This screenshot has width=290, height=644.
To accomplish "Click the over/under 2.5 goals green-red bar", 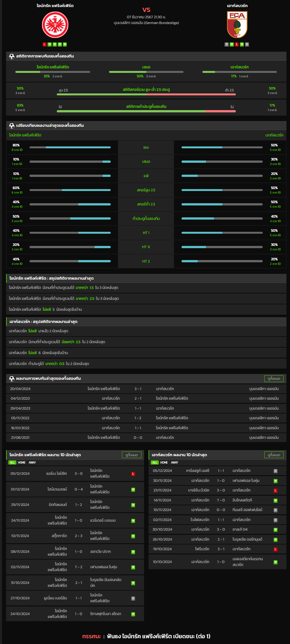I will pos(146,94).
